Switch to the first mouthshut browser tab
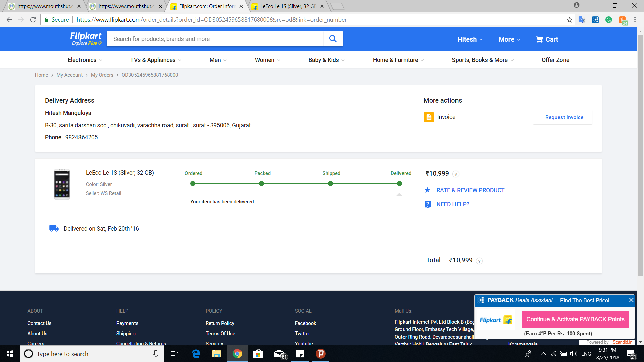 click(44, 6)
